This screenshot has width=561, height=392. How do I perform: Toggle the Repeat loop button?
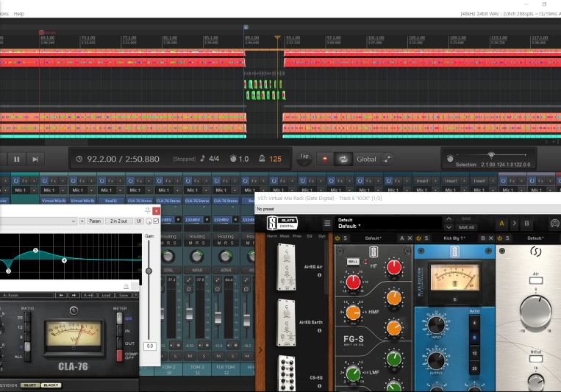(343, 160)
